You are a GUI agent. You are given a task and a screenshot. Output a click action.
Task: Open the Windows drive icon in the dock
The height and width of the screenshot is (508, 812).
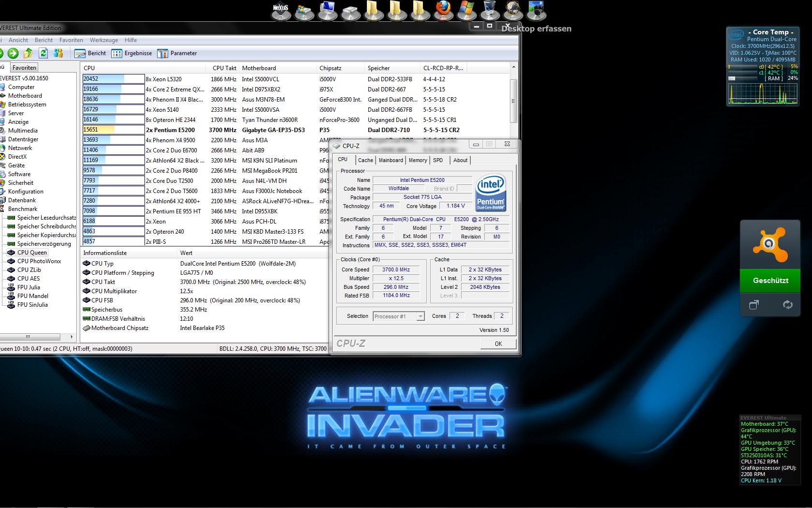pyautogui.click(x=304, y=11)
